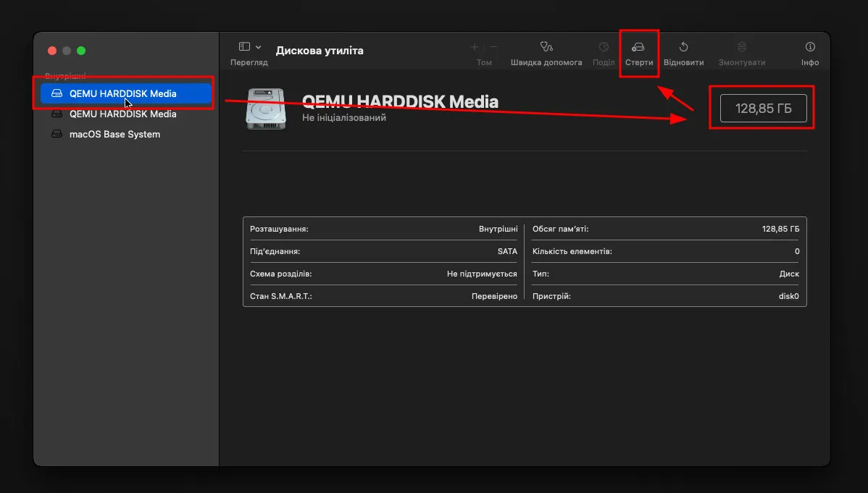Click the 'Пристрій:' label
Image resolution: width=868 pixels, height=493 pixels.
[551, 297]
